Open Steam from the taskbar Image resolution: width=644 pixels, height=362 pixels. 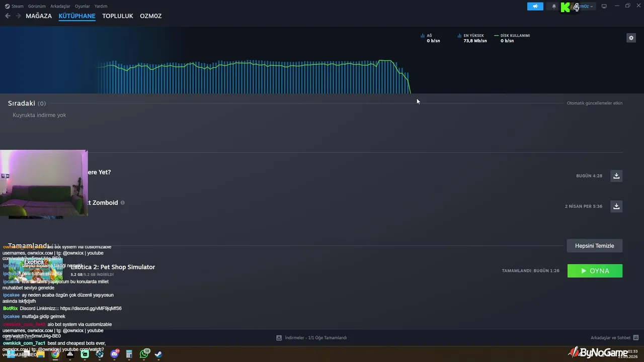pyautogui.click(x=158, y=354)
